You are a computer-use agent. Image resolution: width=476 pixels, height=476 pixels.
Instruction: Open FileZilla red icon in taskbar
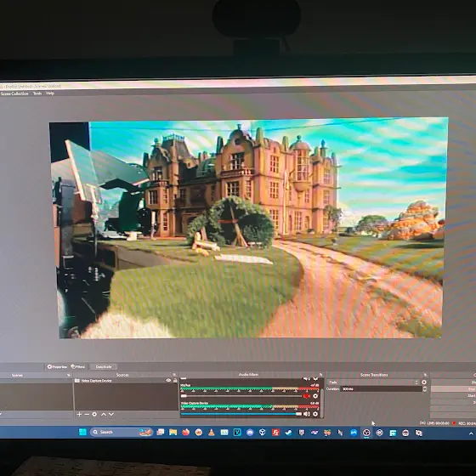pyautogui.click(x=275, y=433)
